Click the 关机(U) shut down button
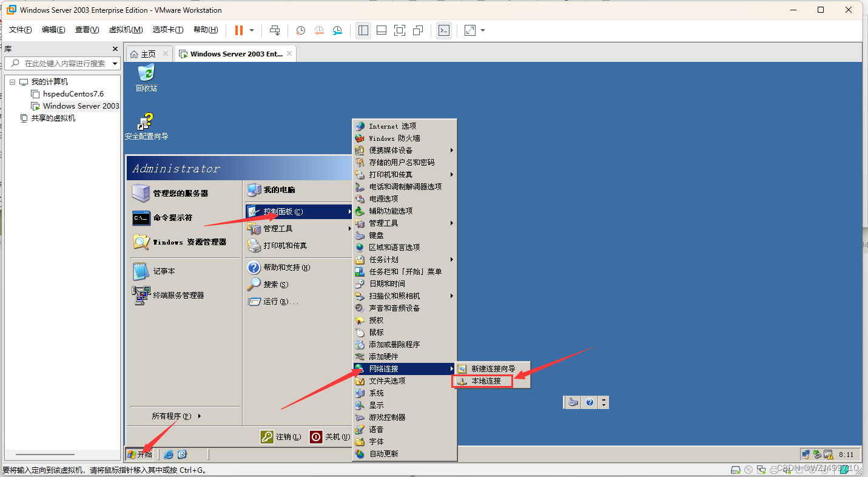 click(x=329, y=437)
